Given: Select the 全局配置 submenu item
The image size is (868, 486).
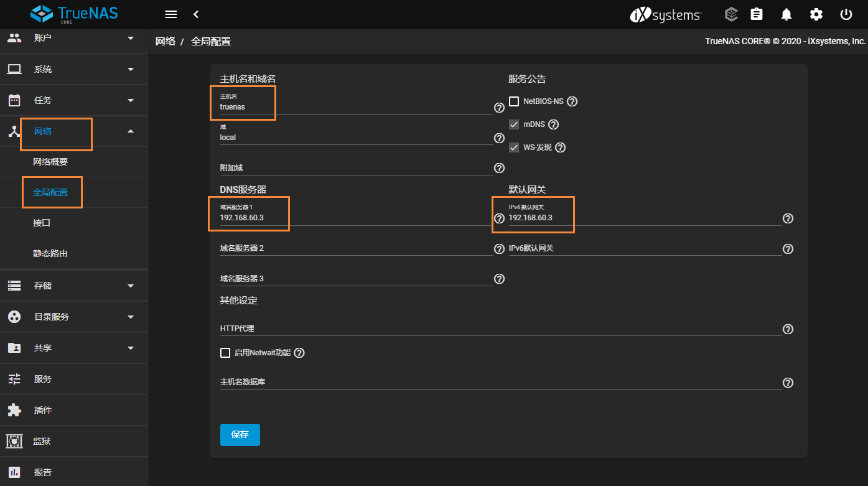Looking at the screenshot, I should pos(74,192).
